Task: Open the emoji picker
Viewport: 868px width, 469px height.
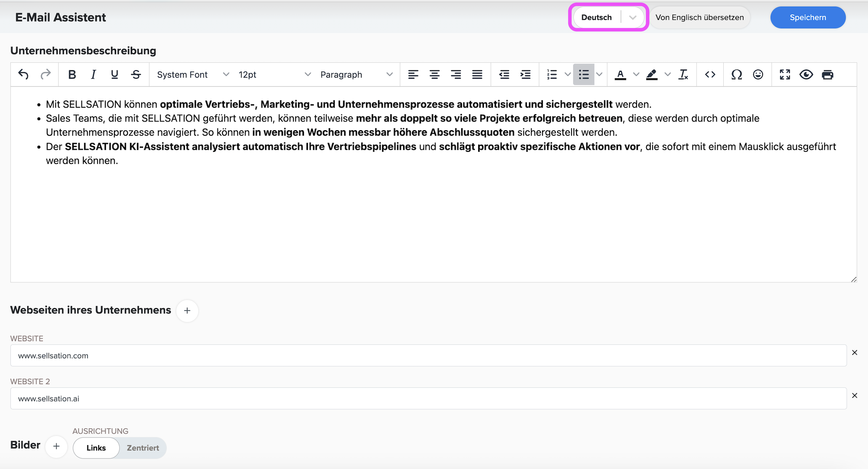Action: tap(758, 74)
